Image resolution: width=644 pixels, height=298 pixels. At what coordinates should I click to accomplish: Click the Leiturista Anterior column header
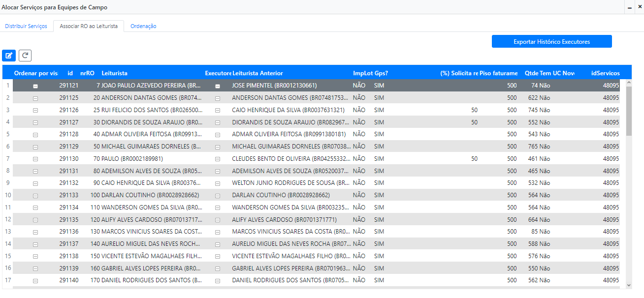(258, 73)
